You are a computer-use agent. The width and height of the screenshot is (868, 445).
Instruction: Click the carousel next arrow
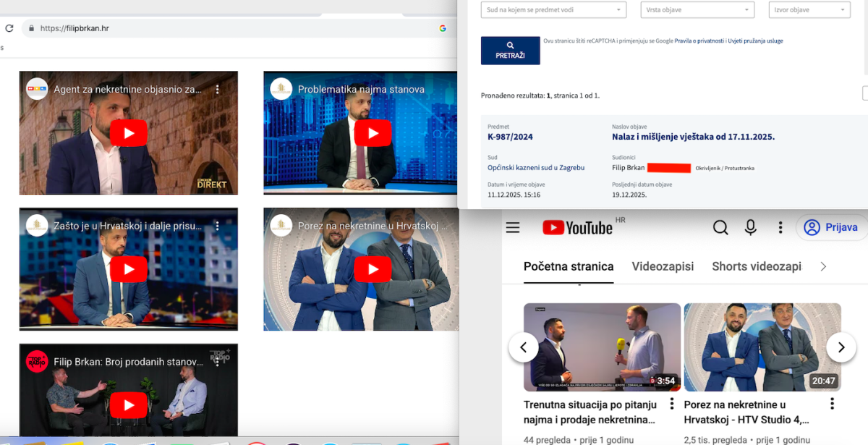pyautogui.click(x=841, y=347)
